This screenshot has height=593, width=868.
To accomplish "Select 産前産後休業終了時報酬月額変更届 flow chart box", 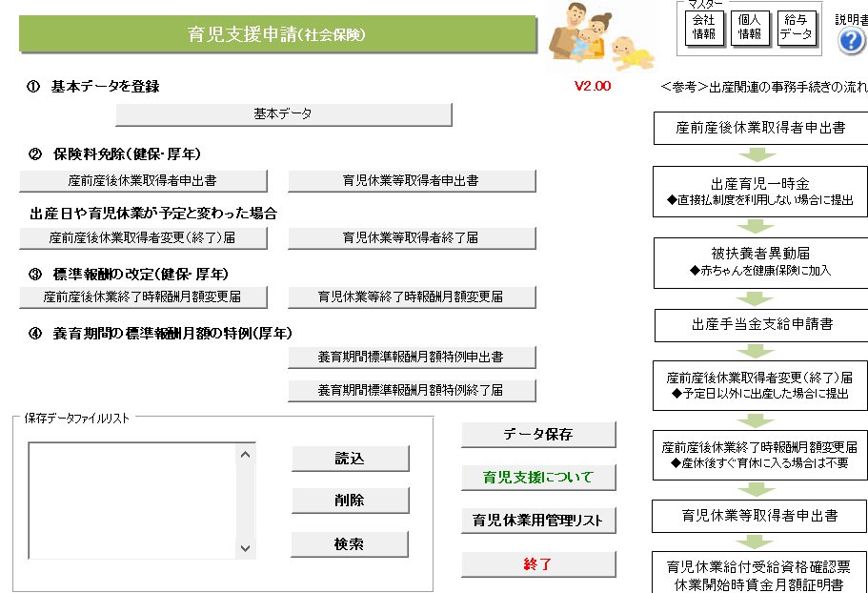I will coord(760,455).
